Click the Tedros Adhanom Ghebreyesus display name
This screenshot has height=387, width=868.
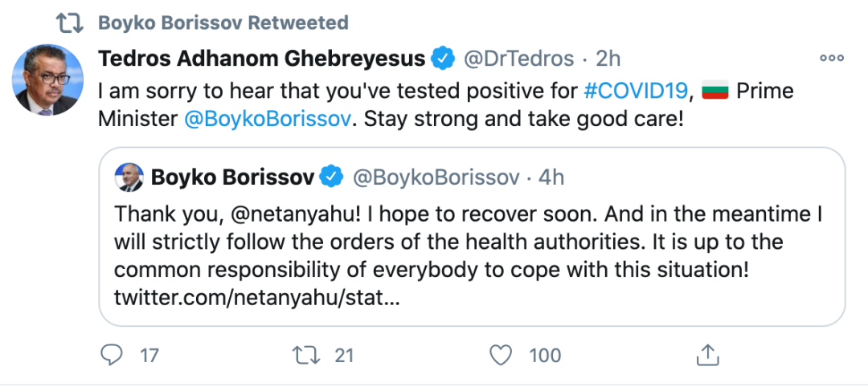(262, 58)
